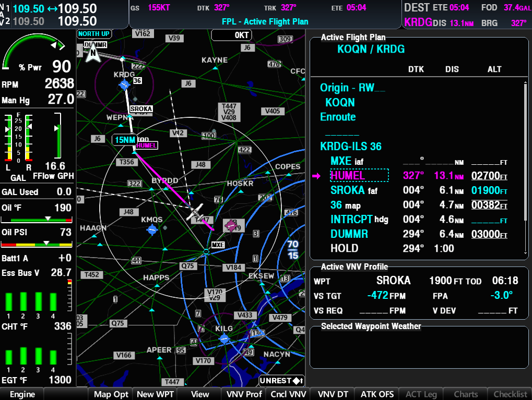
Task: Select the MXE VOR symbol on map
Action: (206, 252)
